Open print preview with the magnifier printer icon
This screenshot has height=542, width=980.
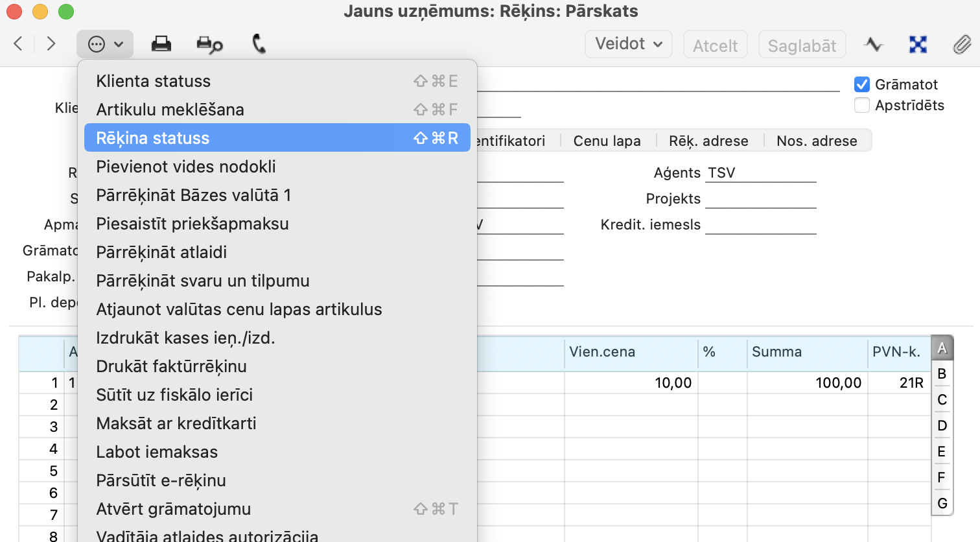[x=209, y=44]
